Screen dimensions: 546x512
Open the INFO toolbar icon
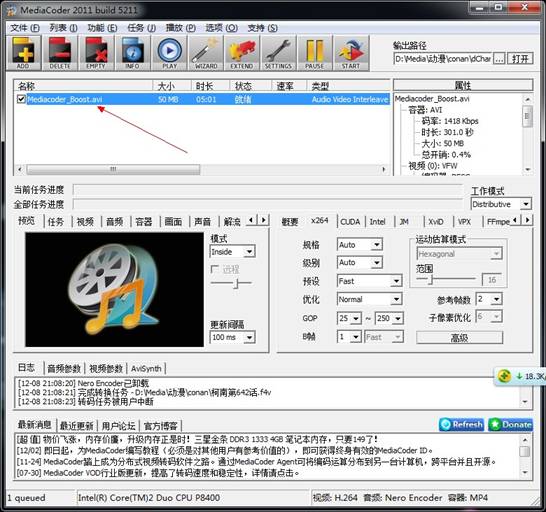(x=132, y=53)
